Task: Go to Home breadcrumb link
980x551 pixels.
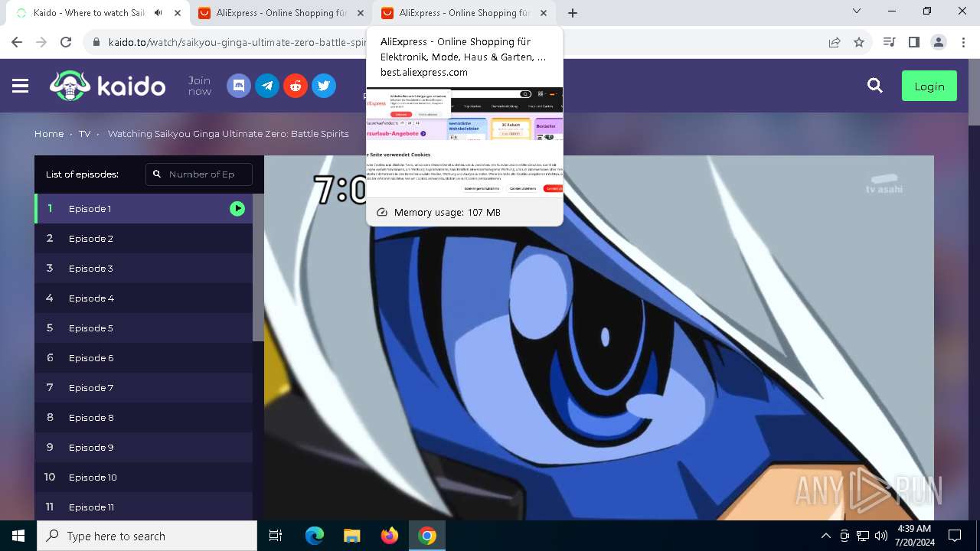Action: click(49, 134)
